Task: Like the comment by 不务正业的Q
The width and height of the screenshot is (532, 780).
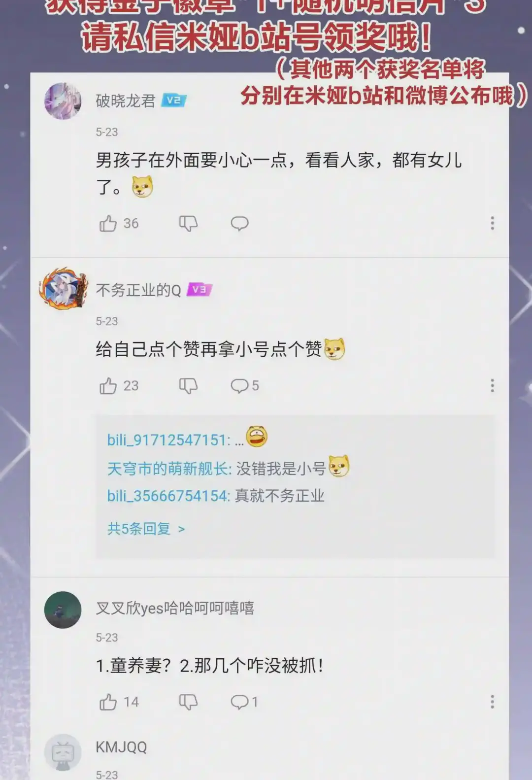Action: tap(108, 386)
